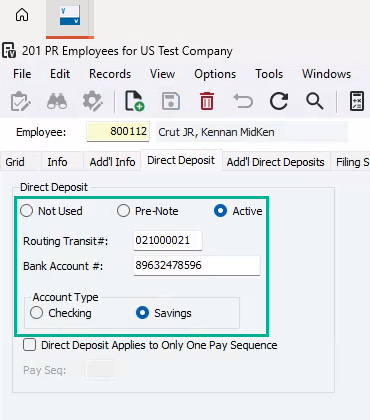Image resolution: width=370 pixels, height=420 pixels.
Task: Click the window title 201 PR Employees text
Action: pyautogui.click(x=127, y=51)
